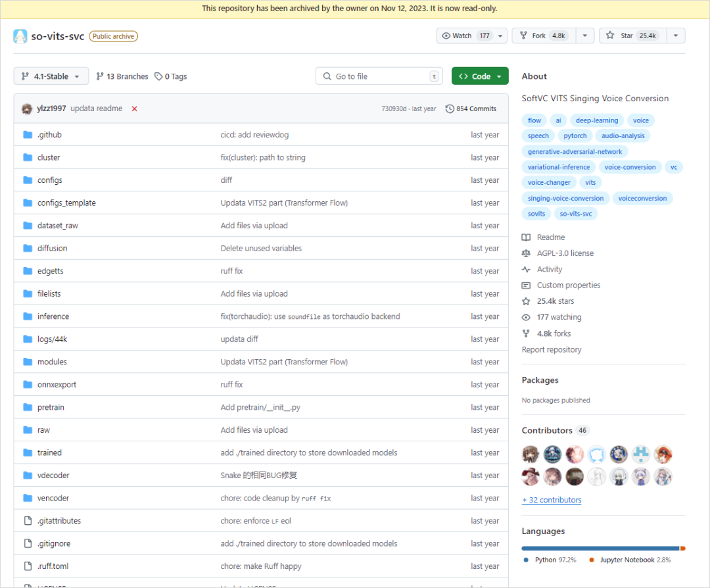
Task: Open the 854 Commits history
Action: tap(471, 109)
